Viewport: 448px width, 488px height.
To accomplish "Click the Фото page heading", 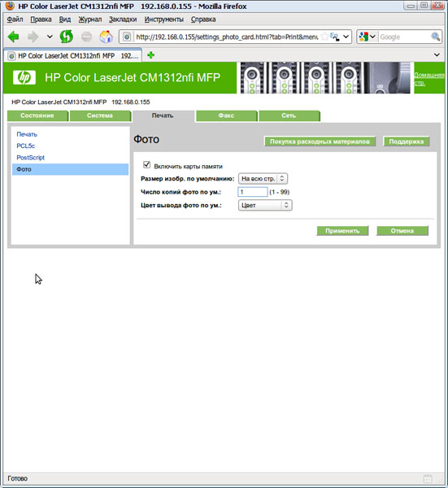I will [146, 139].
